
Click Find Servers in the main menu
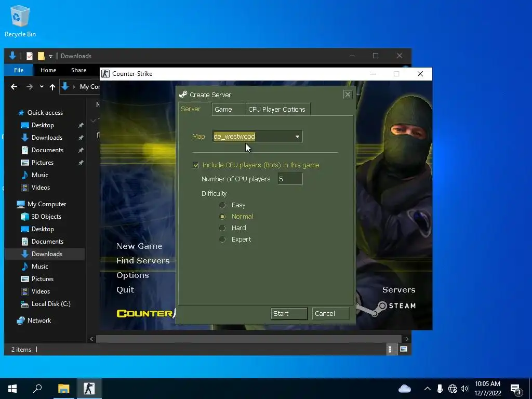(143, 261)
